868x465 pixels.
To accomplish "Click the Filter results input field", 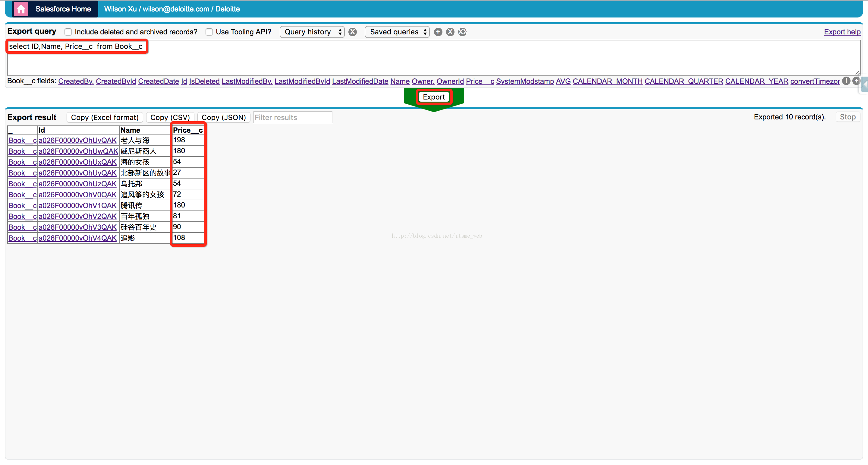I will point(292,117).
